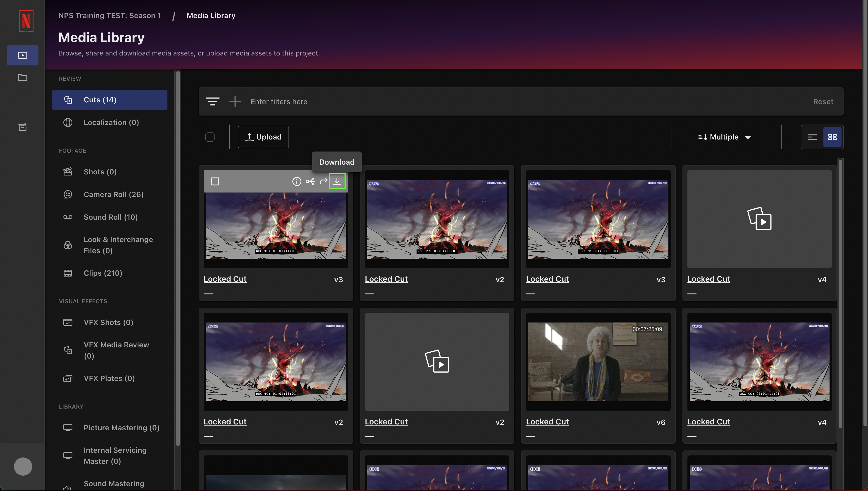Reset the filters
868x491 pixels.
[823, 101]
